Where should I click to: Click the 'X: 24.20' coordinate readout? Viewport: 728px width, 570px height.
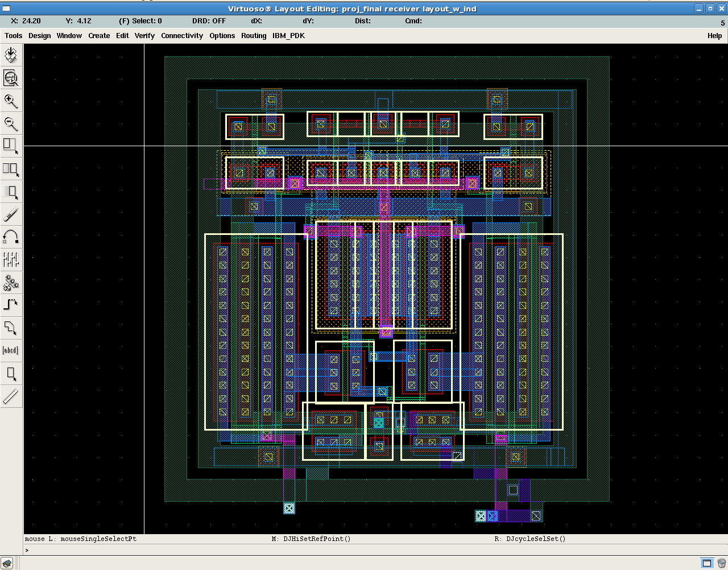(x=26, y=21)
